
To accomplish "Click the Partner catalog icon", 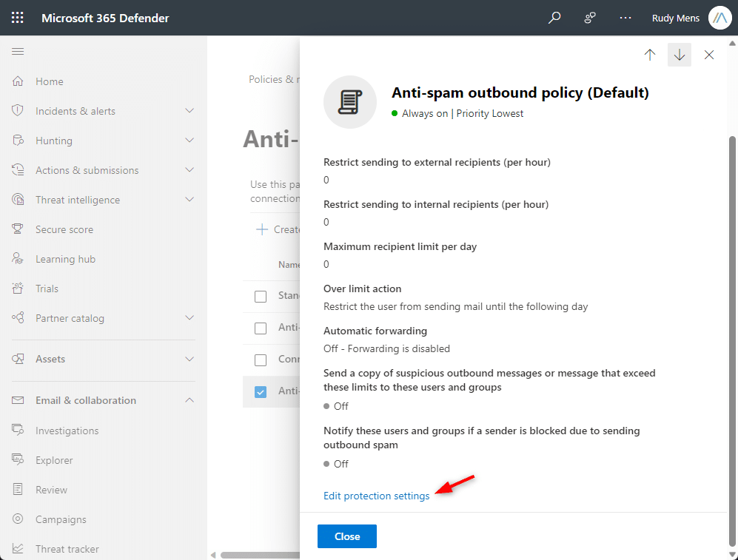I will point(18,318).
